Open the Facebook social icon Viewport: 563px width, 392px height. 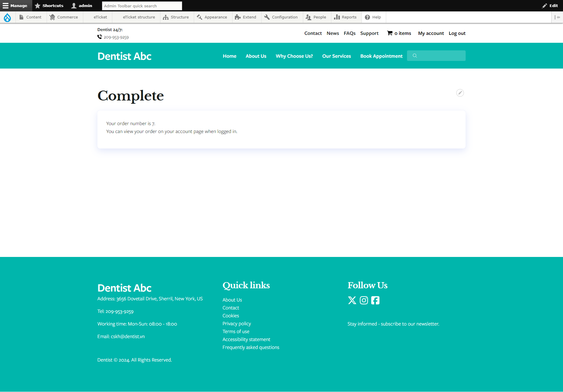coord(375,300)
